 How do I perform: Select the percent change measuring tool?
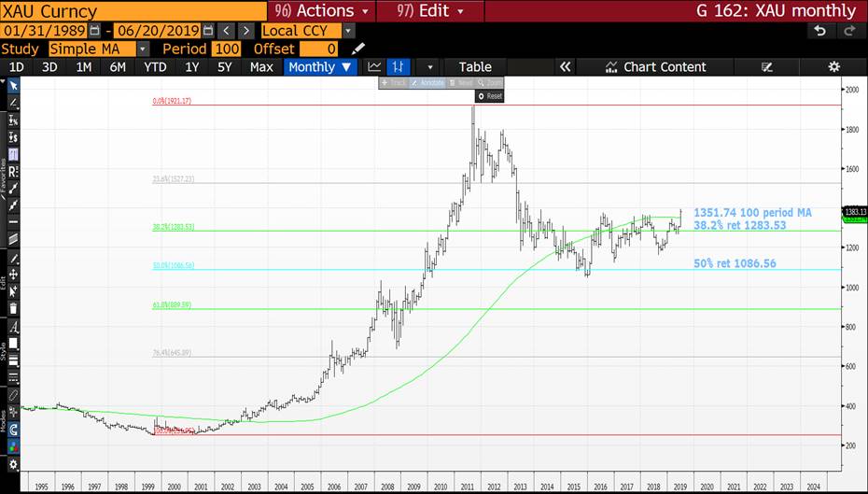(x=13, y=120)
